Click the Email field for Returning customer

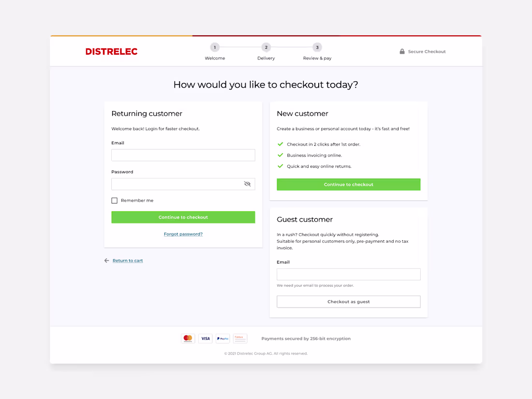point(183,155)
